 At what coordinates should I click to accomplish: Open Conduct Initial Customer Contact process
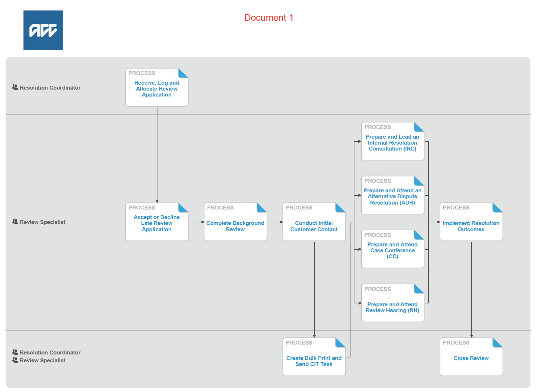(x=314, y=226)
